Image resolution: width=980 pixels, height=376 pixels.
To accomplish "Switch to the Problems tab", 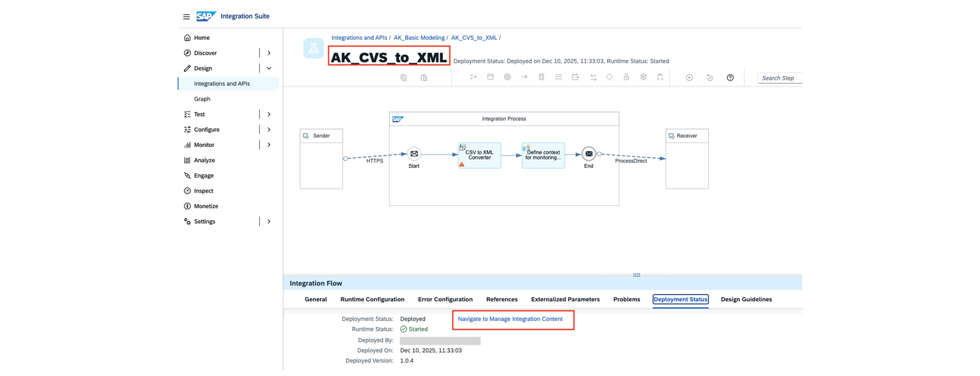I will pyautogui.click(x=627, y=299).
